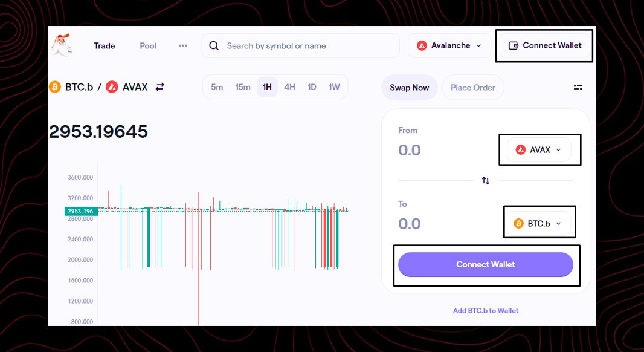The width and height of the screenshot is (644, 352).
Task: Click the chevron next to BTC.b token
Action: click(x=558, y=224)
